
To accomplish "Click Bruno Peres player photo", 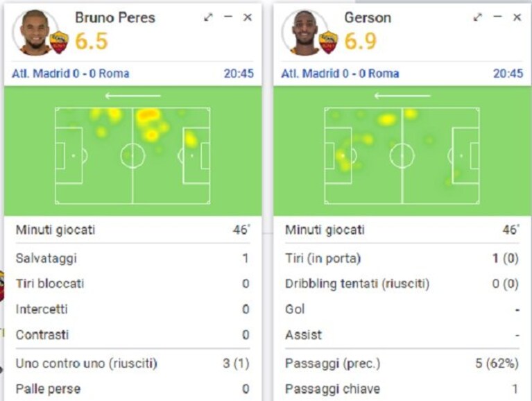I will click(34, 32).
